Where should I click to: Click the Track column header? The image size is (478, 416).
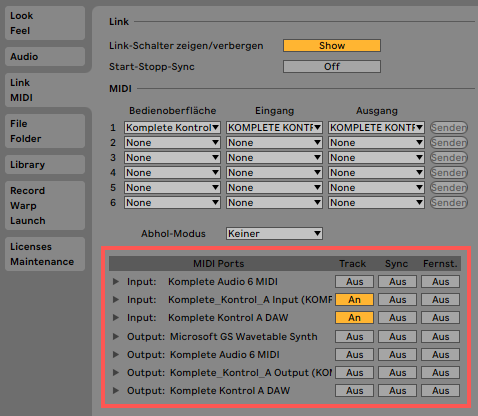pos(353,264)
